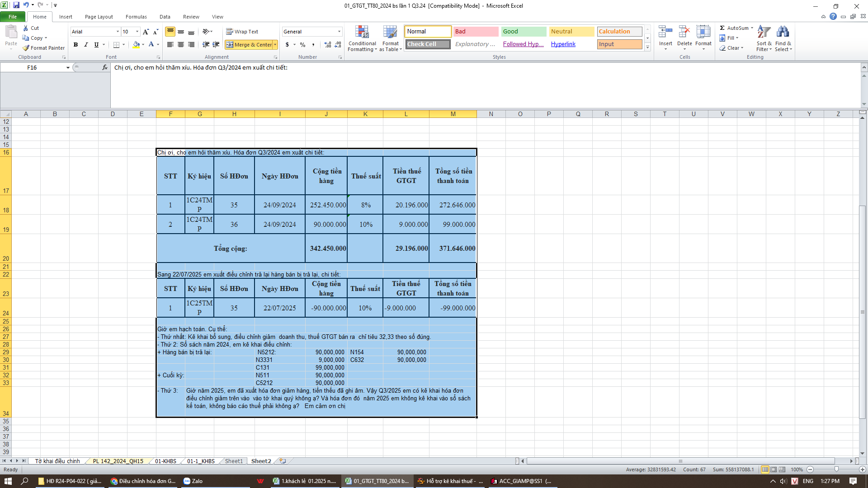Expand the font name dropdown showing Arial
The width and height of the screenshot is (868, 488).
point(118,32)
